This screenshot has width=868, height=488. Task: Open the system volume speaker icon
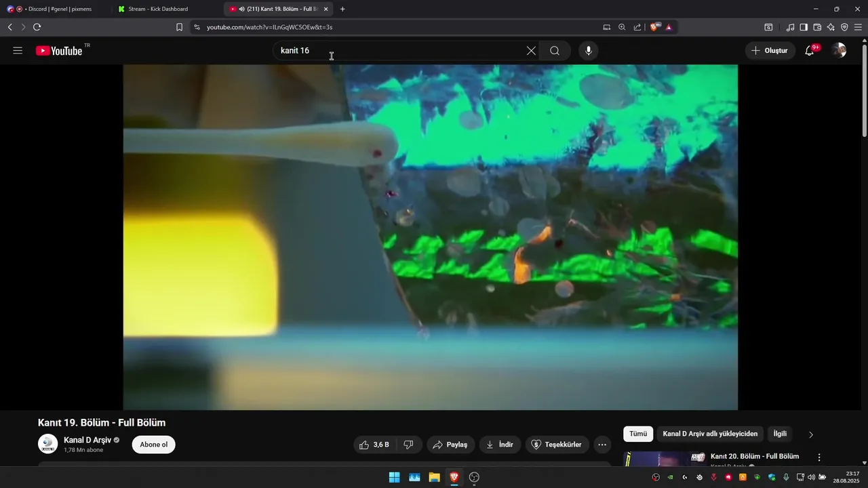click(812, 477)
